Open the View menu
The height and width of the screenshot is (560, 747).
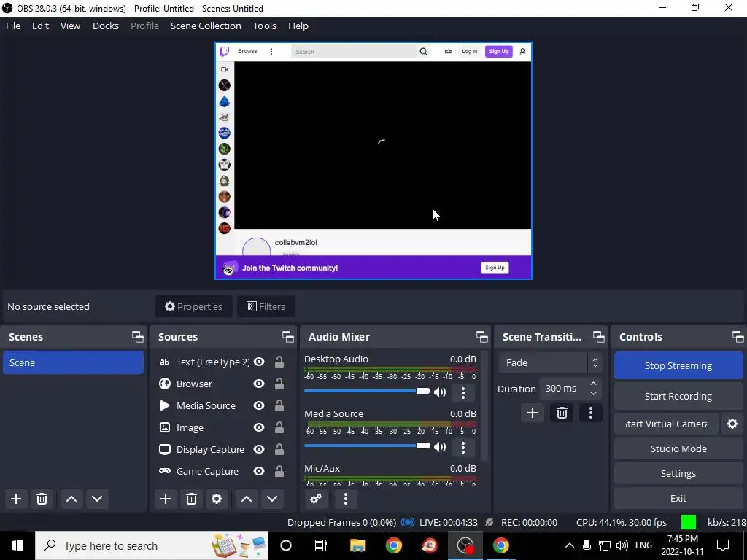click(x=70, y=26)
